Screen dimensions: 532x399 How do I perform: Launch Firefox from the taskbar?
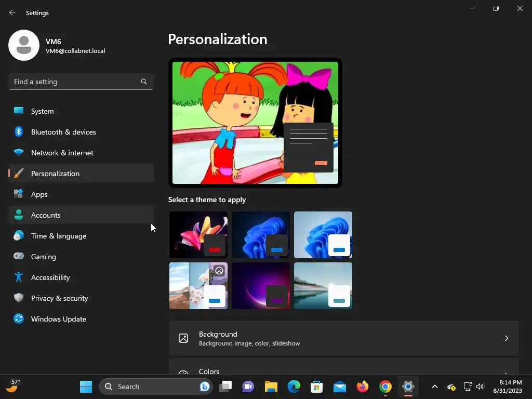[362, 387]
